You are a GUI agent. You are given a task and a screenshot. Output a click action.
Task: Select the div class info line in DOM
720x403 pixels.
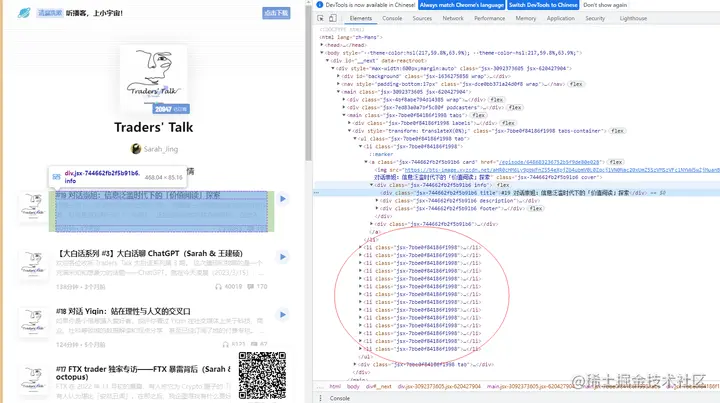pyautogui.click(x=517, y=185)
